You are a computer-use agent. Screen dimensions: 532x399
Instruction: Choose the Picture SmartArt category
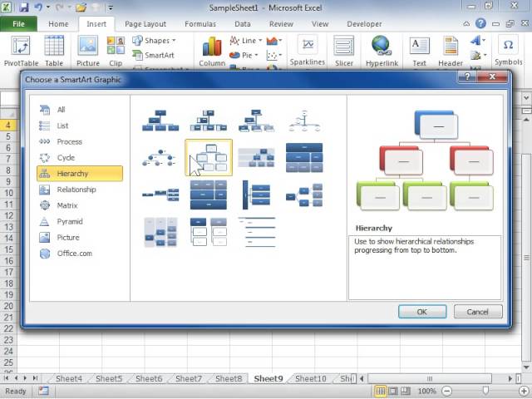(x=80, y=237)
